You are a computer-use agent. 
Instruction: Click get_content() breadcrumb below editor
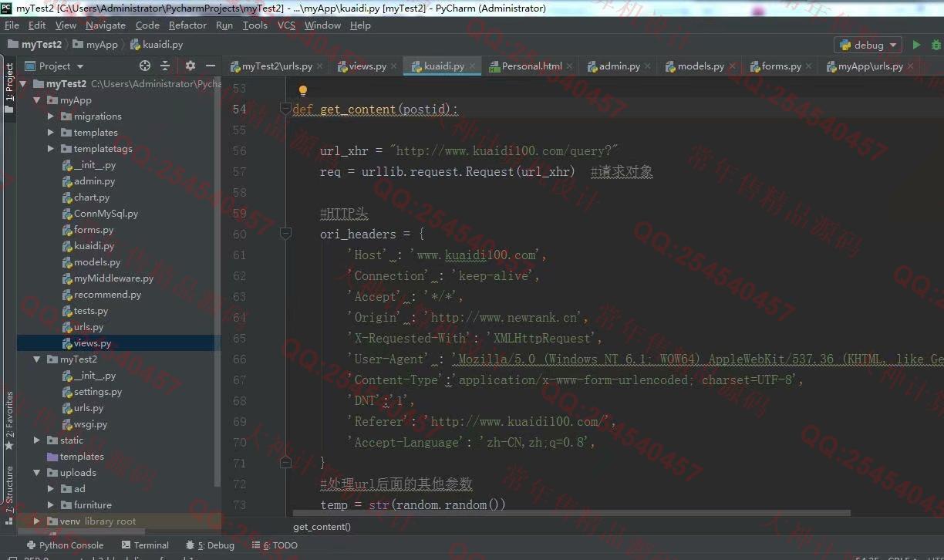click(322, 526)
